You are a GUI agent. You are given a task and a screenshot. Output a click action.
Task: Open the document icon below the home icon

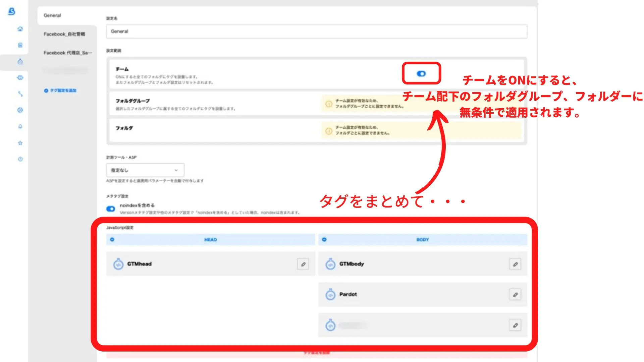tap(20, 45)
